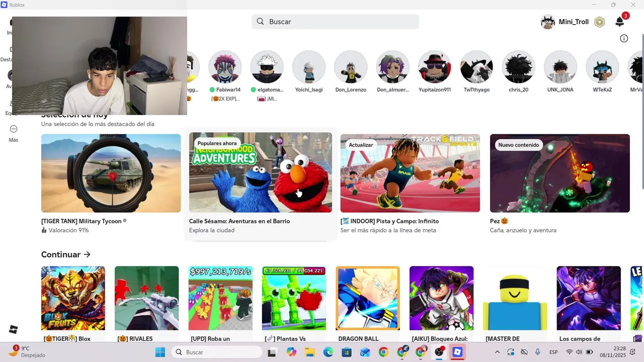Open Los campos de game tile
This screenshot has height=362, width=644.
tap(589, 298)
